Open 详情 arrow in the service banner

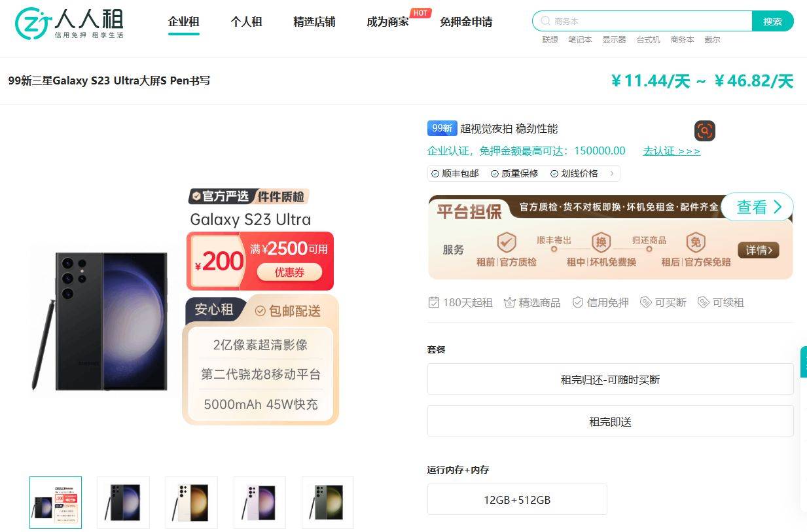coord(759,250)
